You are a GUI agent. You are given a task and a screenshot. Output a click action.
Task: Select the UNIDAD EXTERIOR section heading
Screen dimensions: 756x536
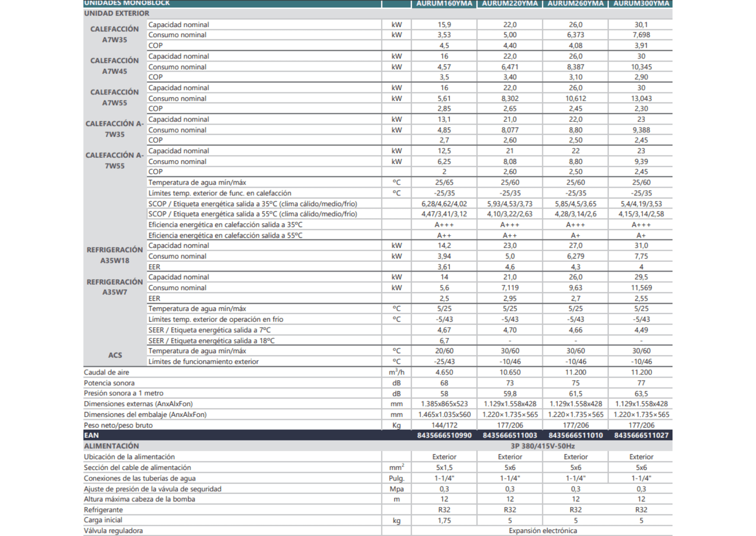coord(117,13)
